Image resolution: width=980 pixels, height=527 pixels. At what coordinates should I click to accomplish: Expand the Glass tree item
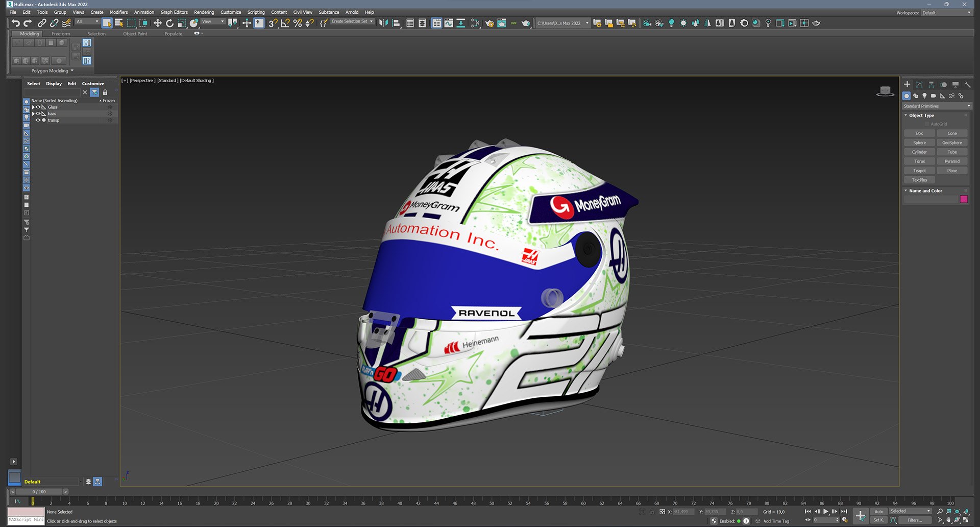pyautogui.click(x=33, y=107)
